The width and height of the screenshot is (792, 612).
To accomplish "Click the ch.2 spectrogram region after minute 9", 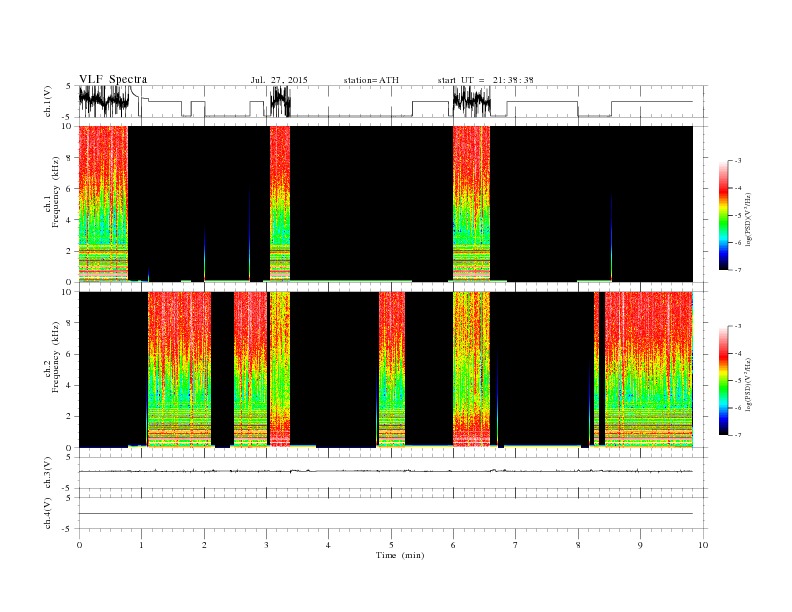I will [x=649, y=369].
